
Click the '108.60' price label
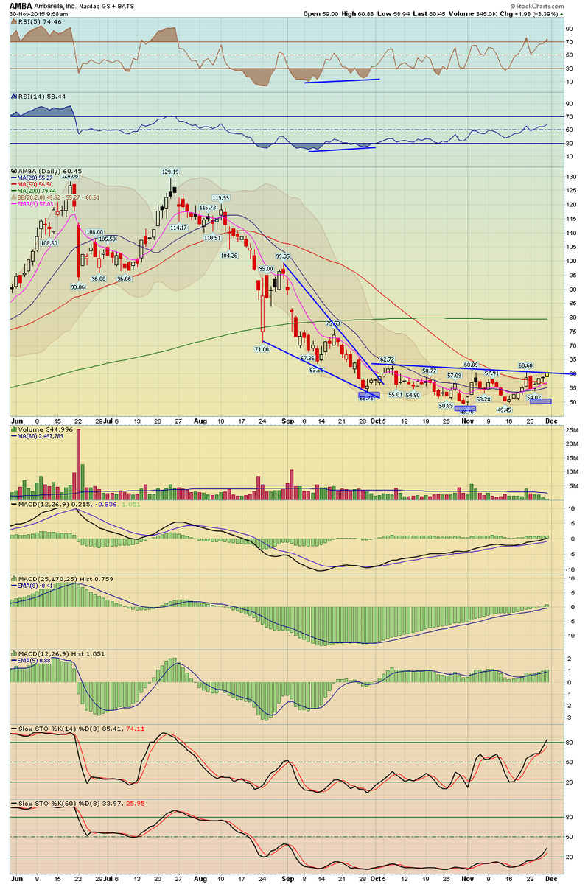coord(49,243)
